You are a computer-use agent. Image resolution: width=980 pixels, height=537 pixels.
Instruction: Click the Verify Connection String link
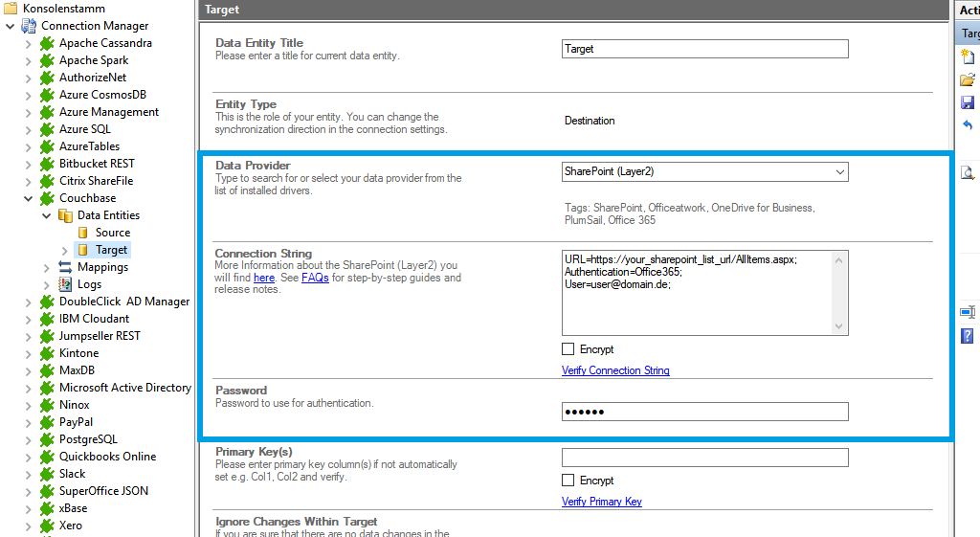615,370
